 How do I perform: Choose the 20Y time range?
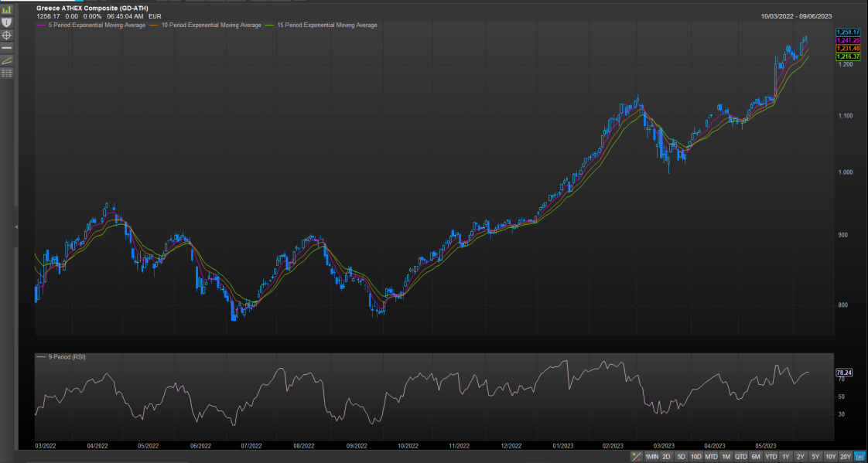[846, 456]
